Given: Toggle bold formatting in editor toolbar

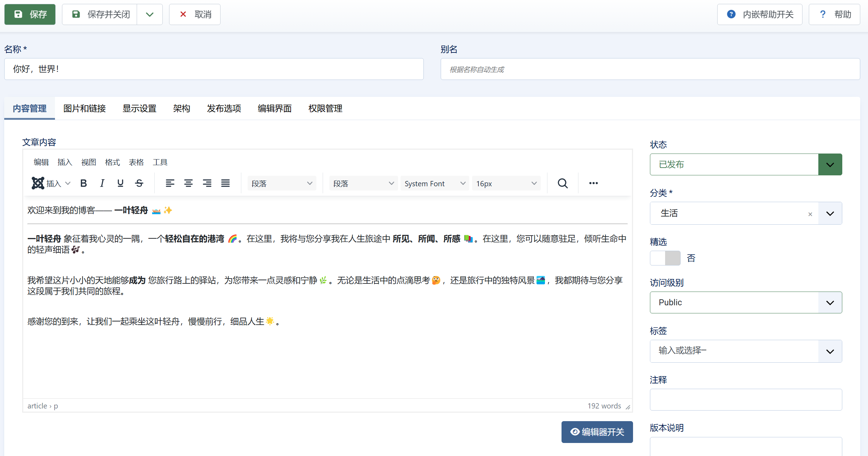Looking at the screenshot, I should [83, 183].
